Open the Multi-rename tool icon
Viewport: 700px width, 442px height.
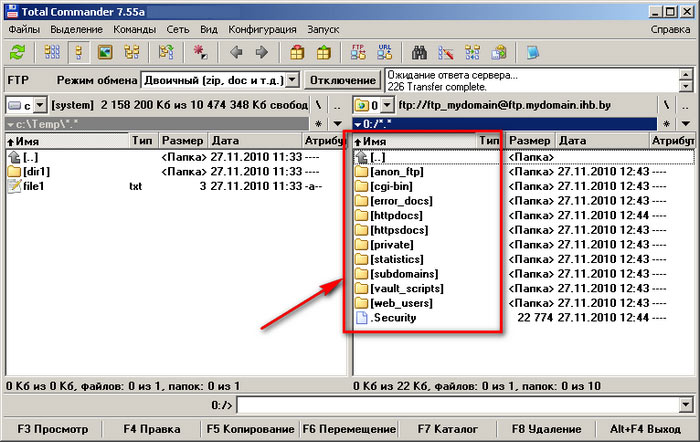[446, 53]
